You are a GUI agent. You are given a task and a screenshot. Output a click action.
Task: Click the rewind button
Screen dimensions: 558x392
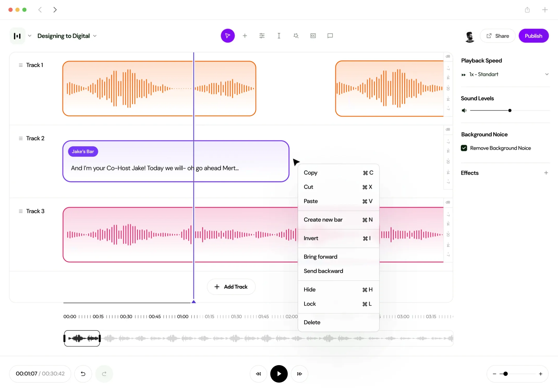pos(258,374)
